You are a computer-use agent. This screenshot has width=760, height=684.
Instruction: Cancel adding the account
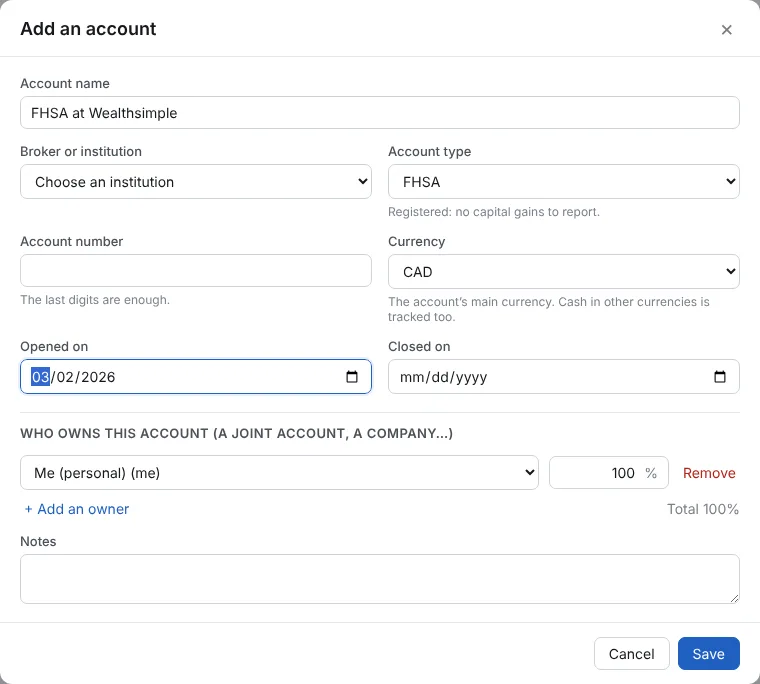[632, 653]
